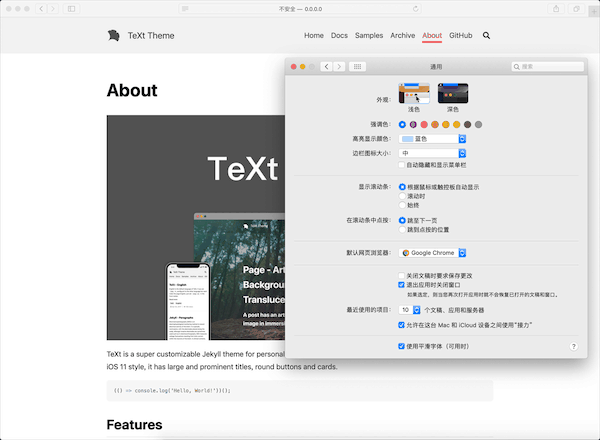Screen dimensions: 600x440
Task: Click the back arrow in preferences window
Action: pos(326,67)
